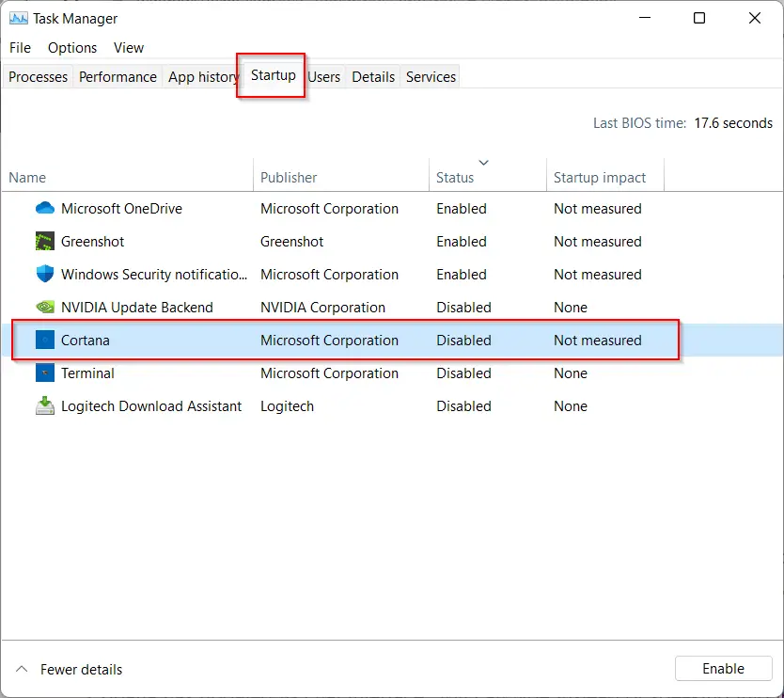The image size is (784, 698).
Task: Select the Windows Security notification entry
Action: tap(154, 274)
